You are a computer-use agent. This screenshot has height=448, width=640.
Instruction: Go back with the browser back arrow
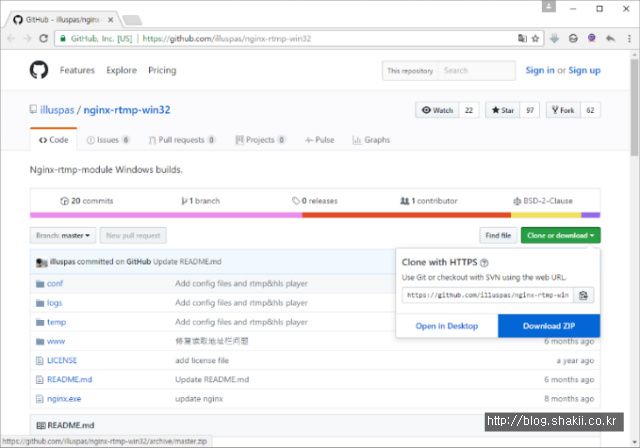11,38
